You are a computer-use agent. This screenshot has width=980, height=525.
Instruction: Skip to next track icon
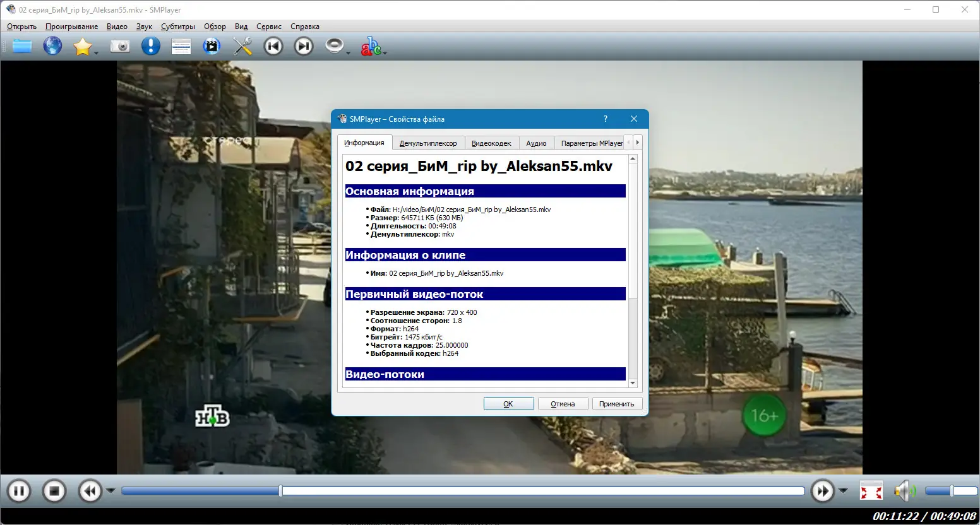(x=304, y=45)
